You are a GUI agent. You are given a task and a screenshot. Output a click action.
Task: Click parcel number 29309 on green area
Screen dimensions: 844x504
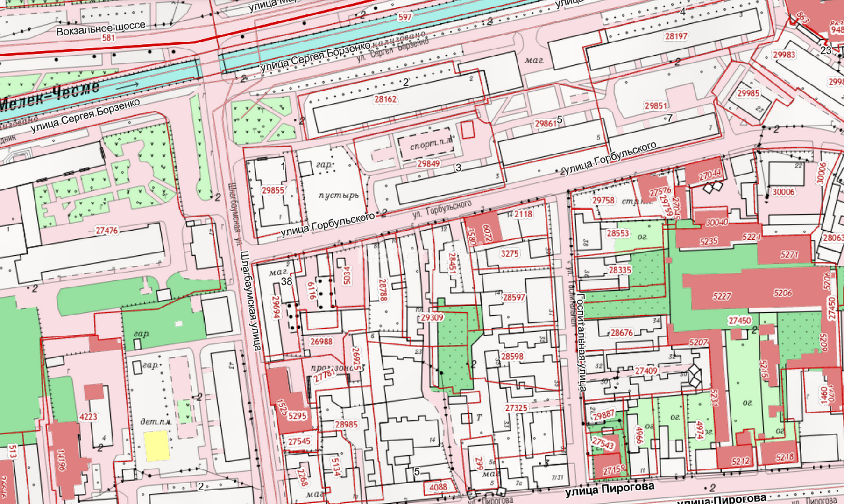click(432, 317)
